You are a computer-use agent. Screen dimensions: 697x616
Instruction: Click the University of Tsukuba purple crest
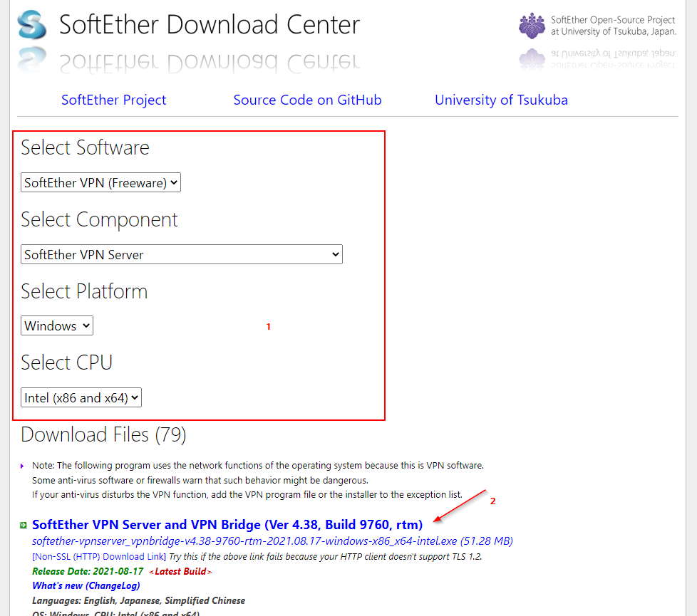[x=532, y=26]
